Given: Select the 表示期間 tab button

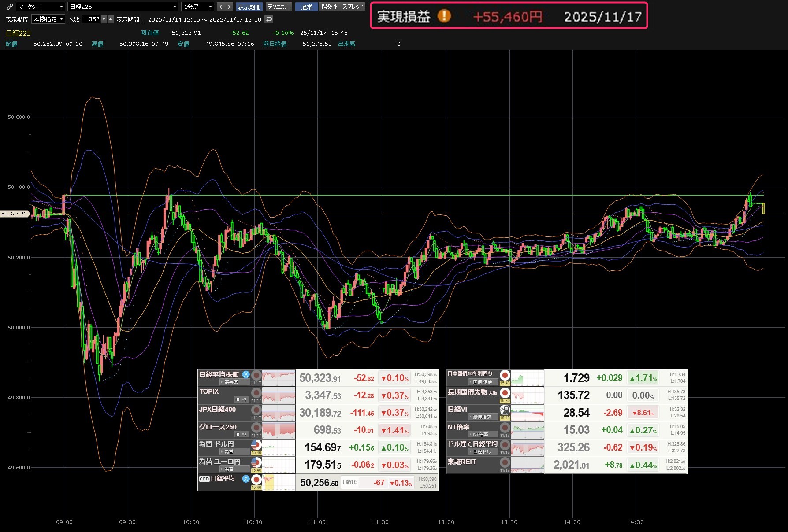Looking at the screenshot, I should [249, 7].
